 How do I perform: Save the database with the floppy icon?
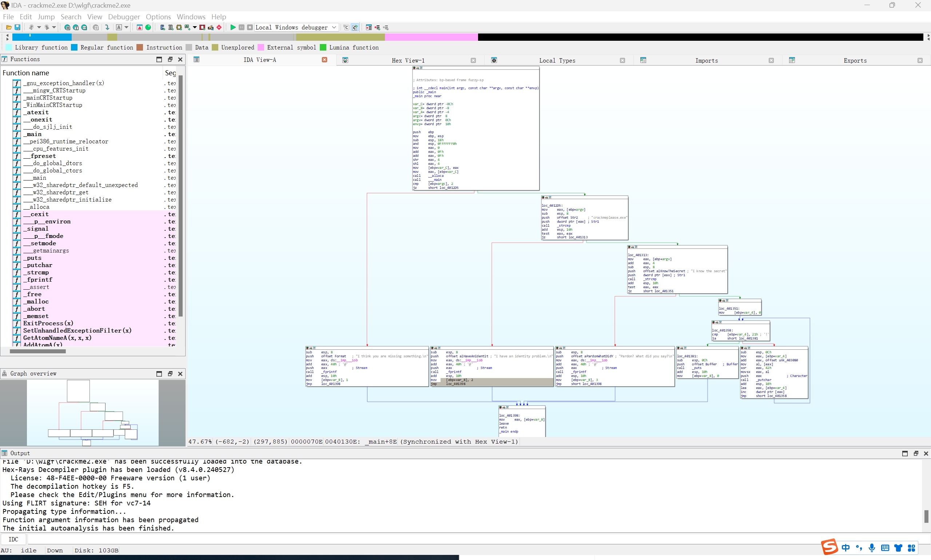click(x=17, y=27)
